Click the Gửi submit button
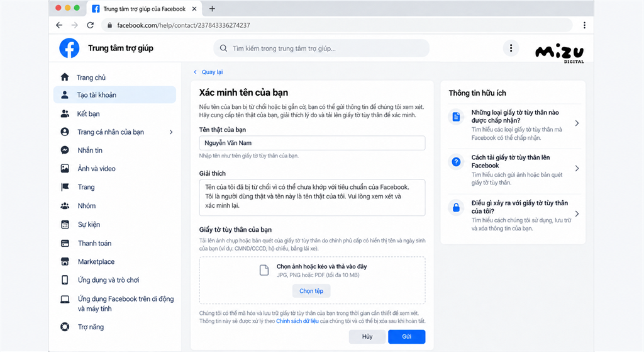The width and height of the screenshot is (644, 352). coord(407,336)
